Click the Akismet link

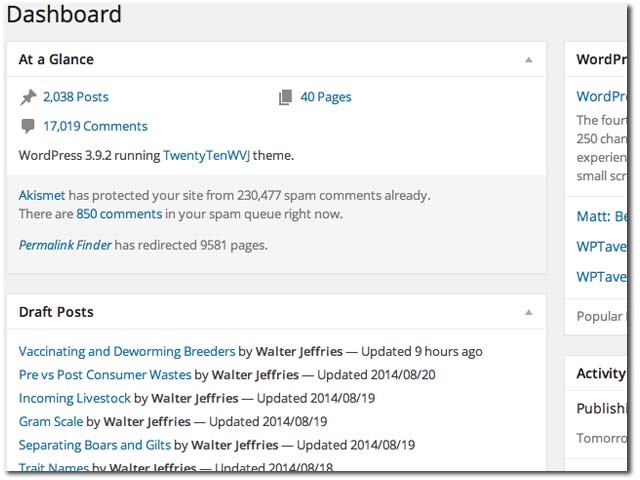[x=42, y=195]
